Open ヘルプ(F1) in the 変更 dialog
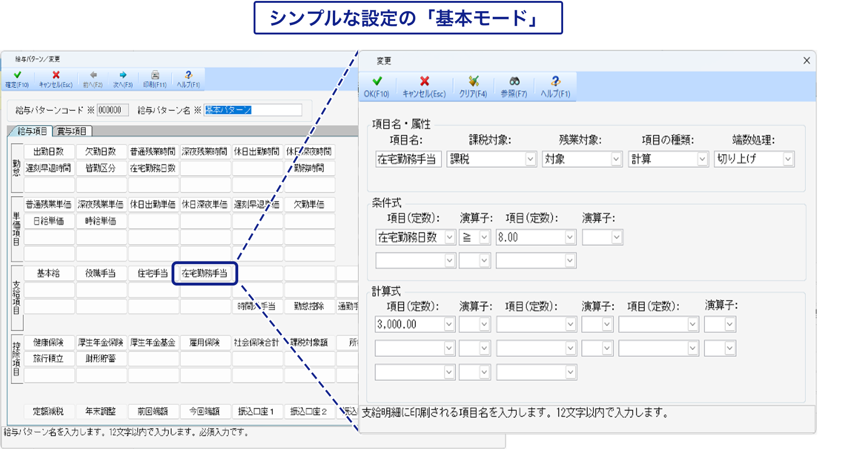This screenshot has height=449, width=868. [x=555, y=85]
